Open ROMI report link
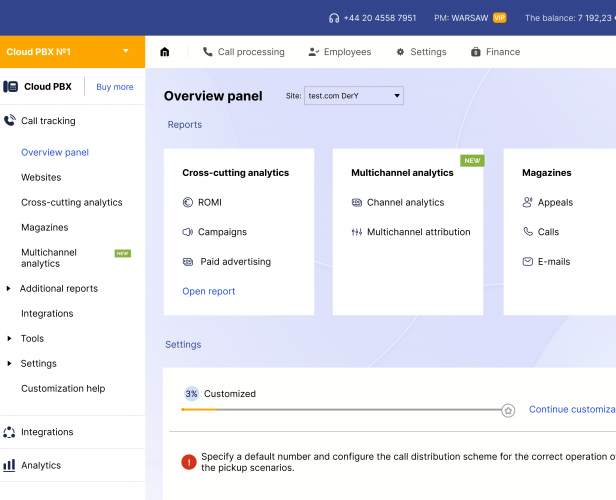This screenshot has width=616, height=500. [x=210, y=202]
